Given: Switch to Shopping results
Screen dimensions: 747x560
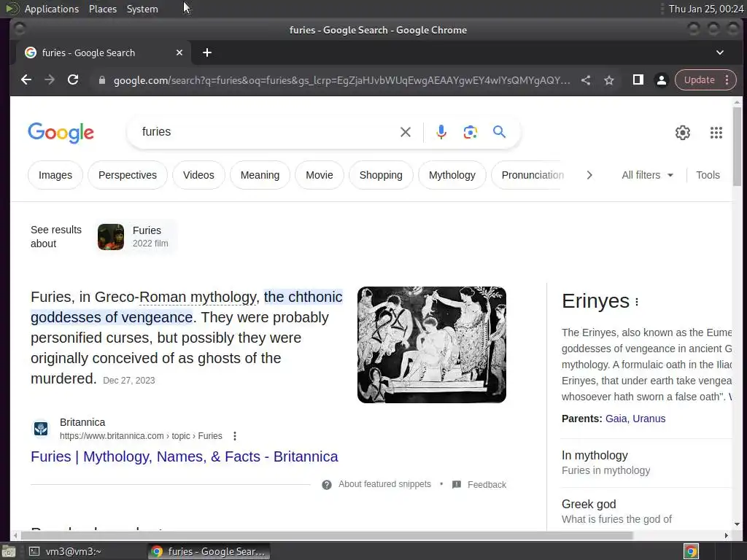Looking at the screenshot, I should (x=381, y=175).
